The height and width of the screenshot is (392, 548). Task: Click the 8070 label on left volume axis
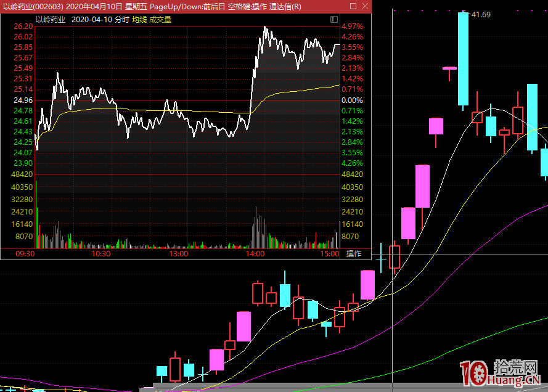point(24,237)
